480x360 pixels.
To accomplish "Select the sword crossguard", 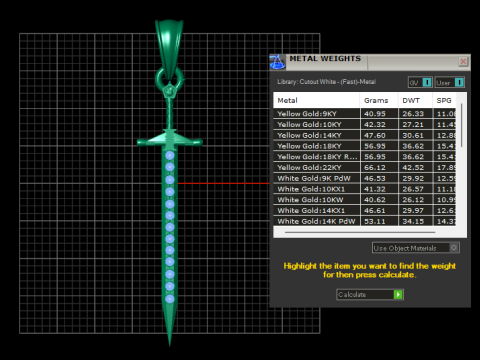I will click(170, 140).
